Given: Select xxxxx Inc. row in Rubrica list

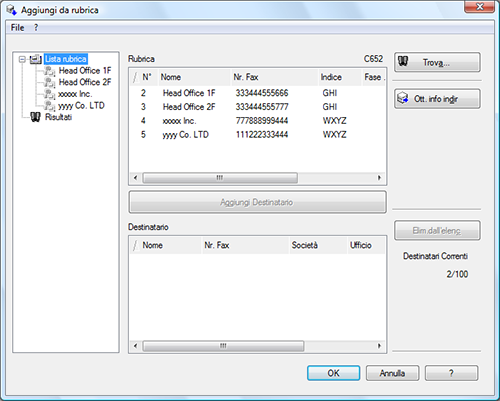Looking at the screenshot, I should [x=257, y=121].
